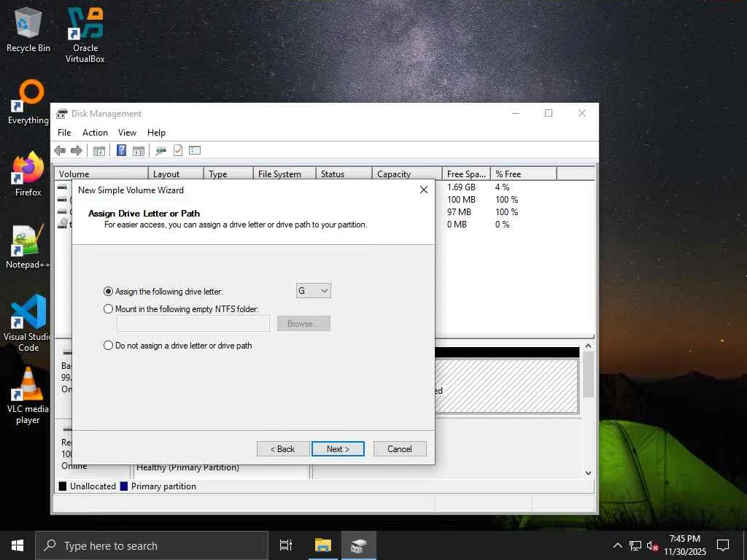Click the < Back button in wizard
747x560 pixels.
point(283,449)
